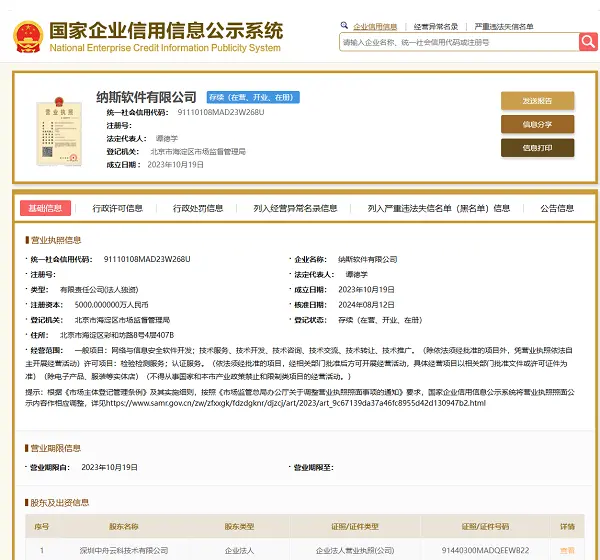Image resolution: width=600 pixels, height=560 pixels.
Task: Open the 行政许可信息 tab
Action: tap(117, 208)
